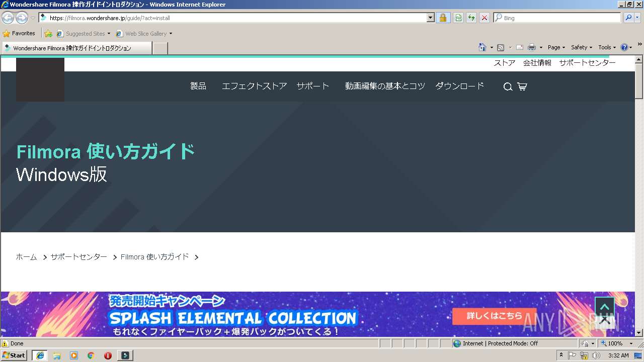644x362 pixels.
Task: Open the Page menu
Action: [556, 47]
